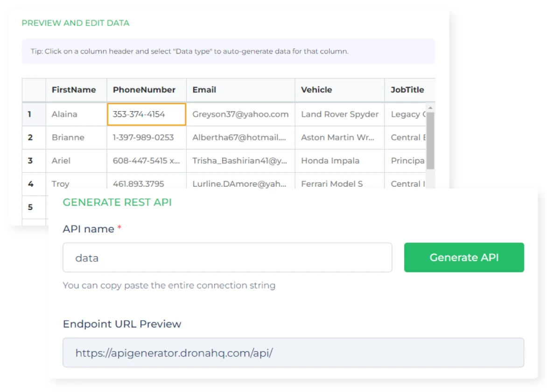This screenshot has width=547, height=392.
Task: Click the Endpoint URL Preview label
Action: (x=122, y=324)
